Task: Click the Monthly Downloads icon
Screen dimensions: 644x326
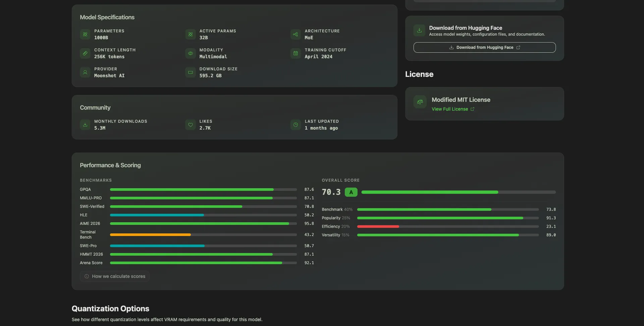Action: 85,124
